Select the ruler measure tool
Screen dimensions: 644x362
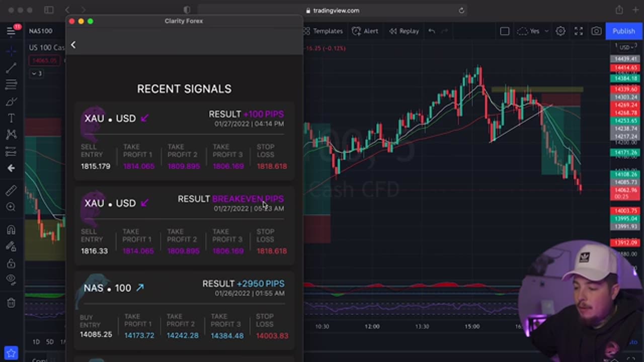(11, 190)
